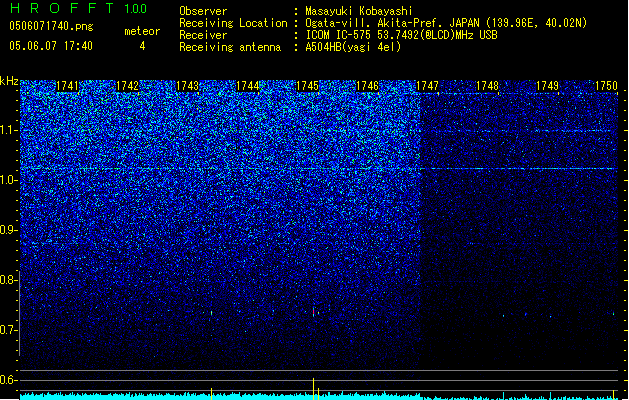The width and height of the screenshot is (629, 400).
Task: Click the 1.0 kHz axis label
Action: click(x=8, y=180)
